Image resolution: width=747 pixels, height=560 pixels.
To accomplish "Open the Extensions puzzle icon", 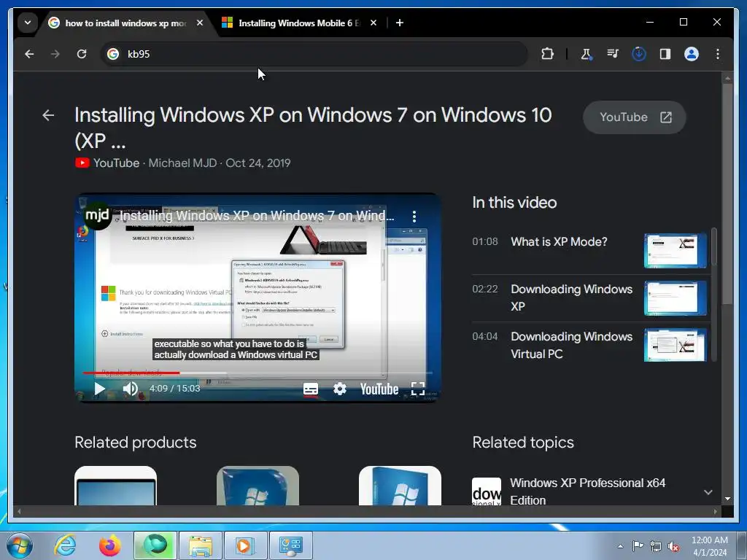I will click(x=547, y=54).
